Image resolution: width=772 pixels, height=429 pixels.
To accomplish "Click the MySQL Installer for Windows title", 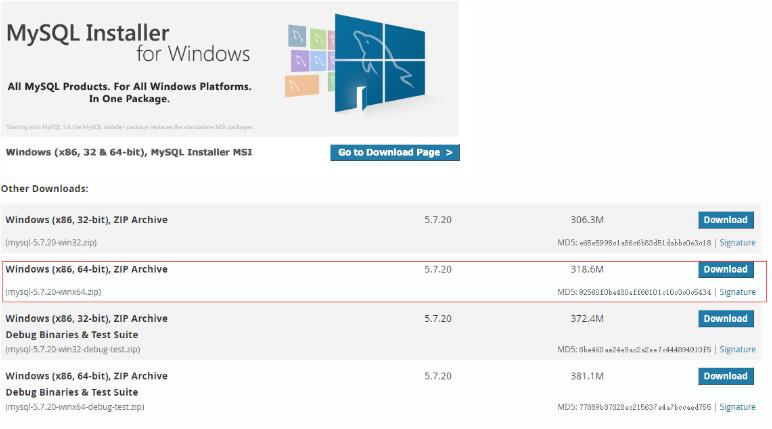I will point(128,42).
